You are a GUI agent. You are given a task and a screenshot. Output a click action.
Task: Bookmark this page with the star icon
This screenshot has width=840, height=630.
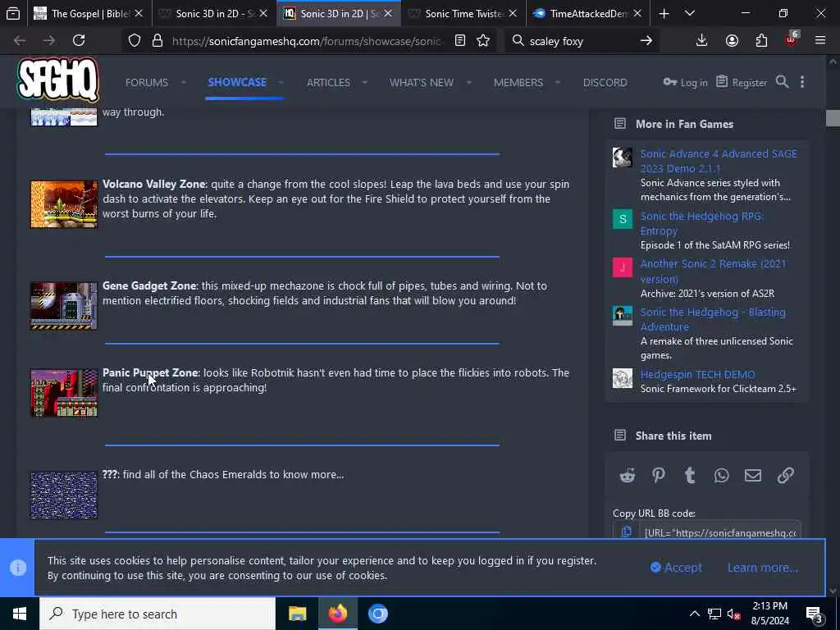pyautogui.click(x=483, y=40)
